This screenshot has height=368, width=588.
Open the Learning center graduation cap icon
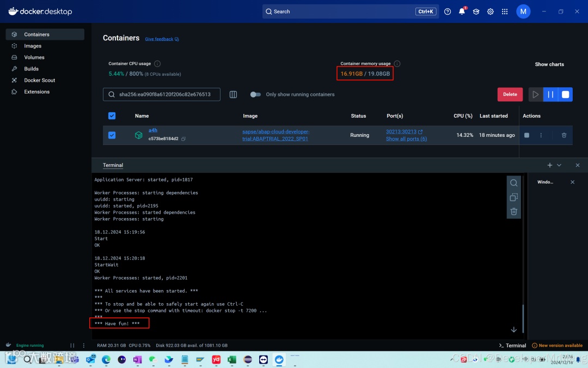point(476,11)
